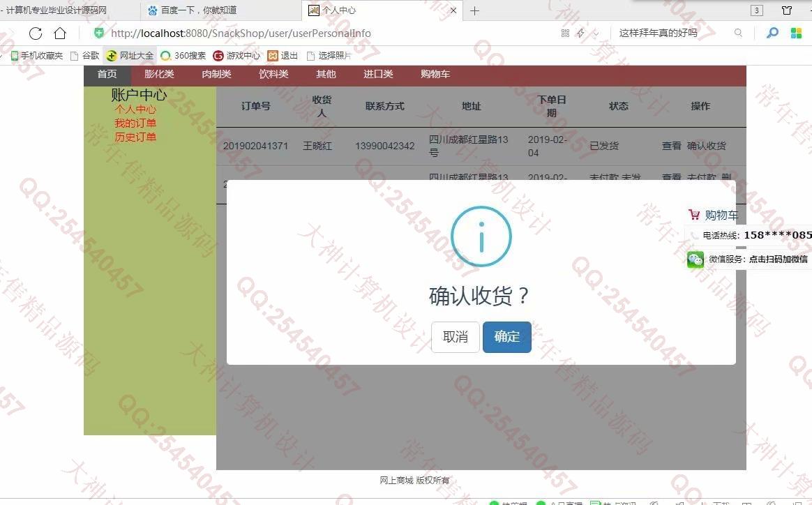812x505 pixels.
Task: Open the 其他 category
Action: 326,74
